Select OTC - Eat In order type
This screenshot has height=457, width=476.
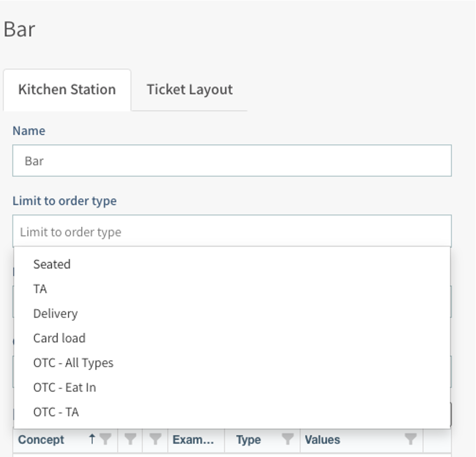point(64,387)
